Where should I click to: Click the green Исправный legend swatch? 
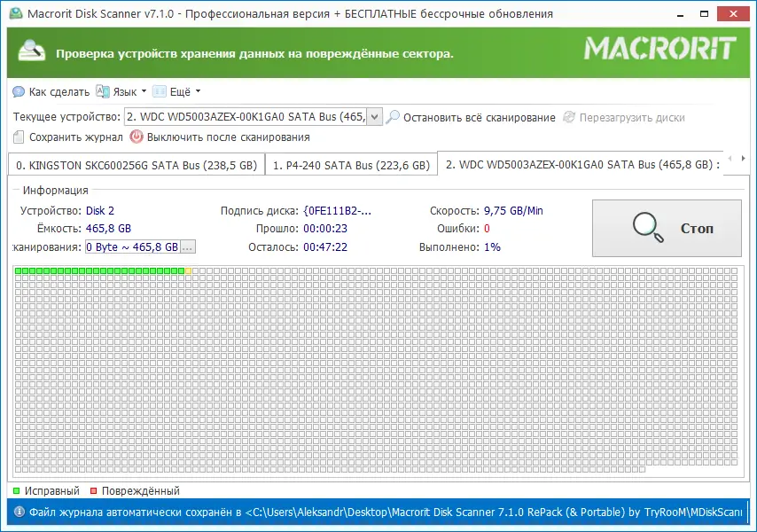[17, 491]
